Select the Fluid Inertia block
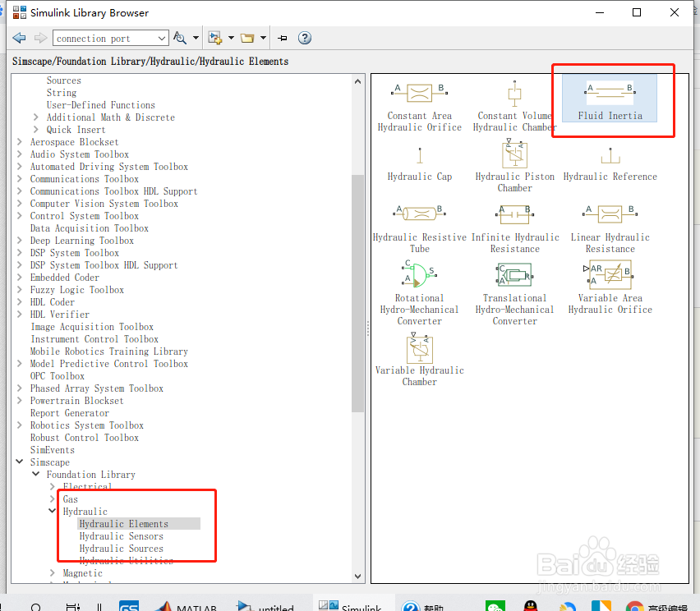700x611 pixels. coord(610,99)
